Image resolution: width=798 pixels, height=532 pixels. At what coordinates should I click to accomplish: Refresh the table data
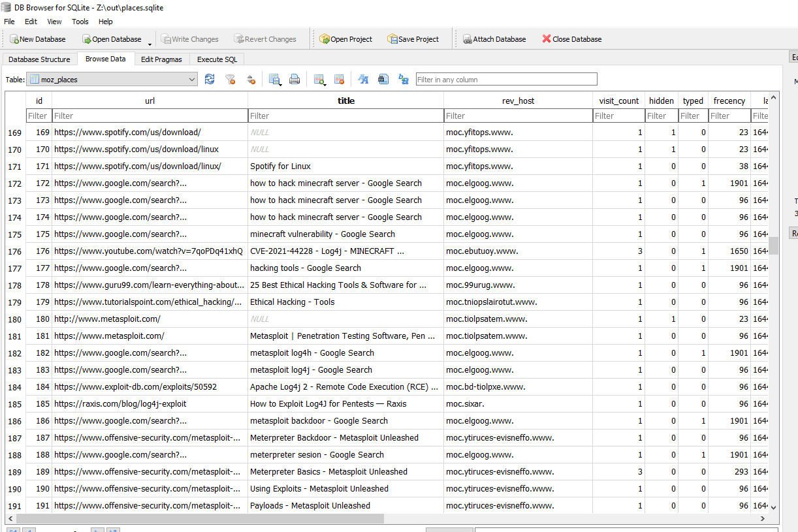coord(210,80)
